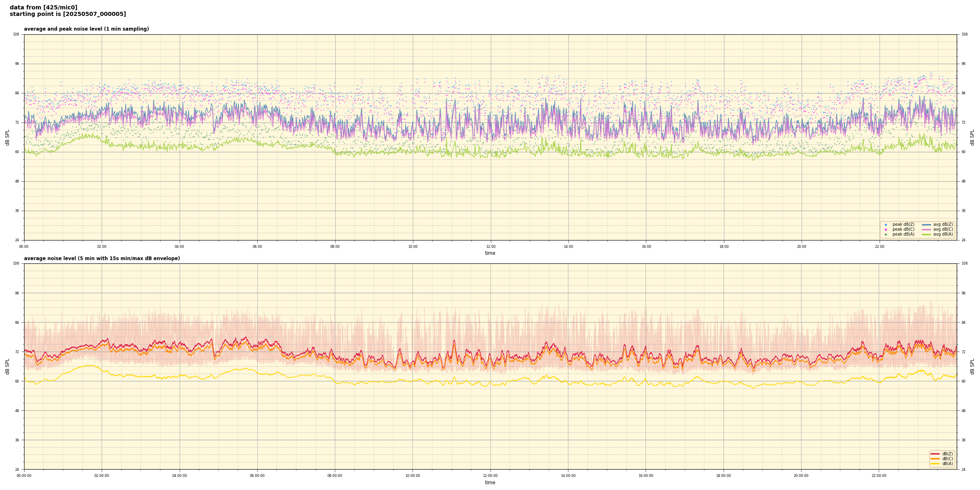Click the orange dB(C) legend entry in the bottom chart
Image resolution: width=980 pixels, height=490 pixels.
point(942,459)
